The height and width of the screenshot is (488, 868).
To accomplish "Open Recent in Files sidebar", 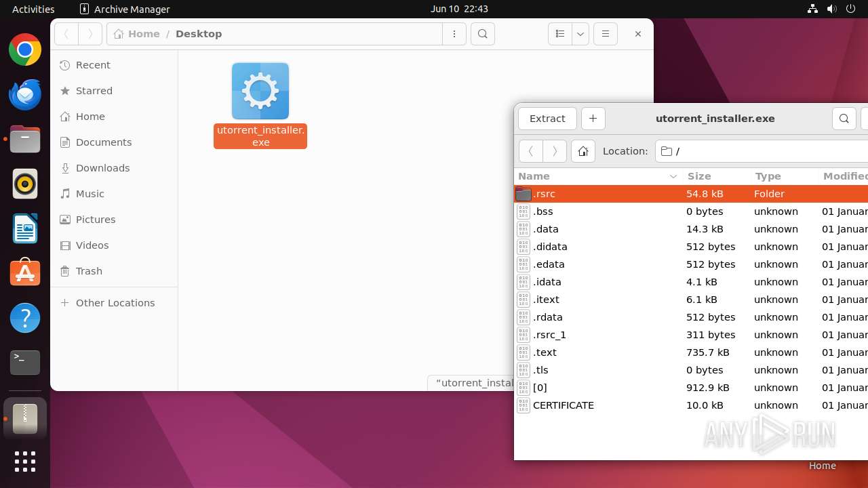I will 114,65.
